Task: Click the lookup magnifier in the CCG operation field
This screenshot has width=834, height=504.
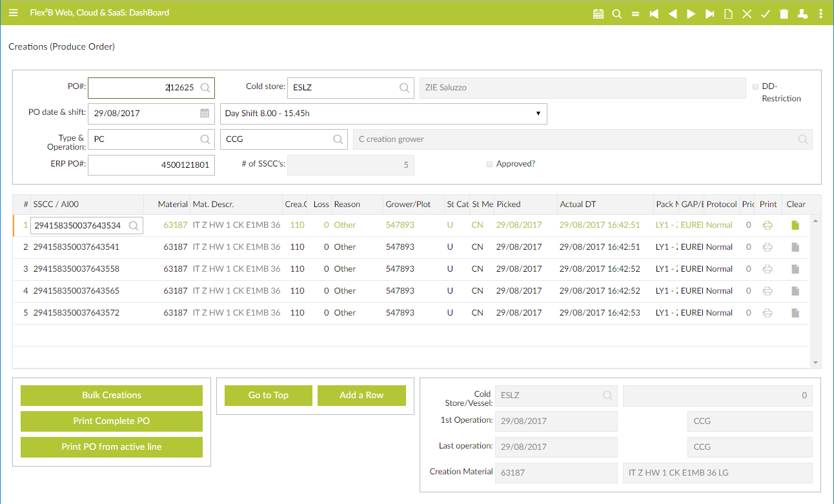Action: 338,139
